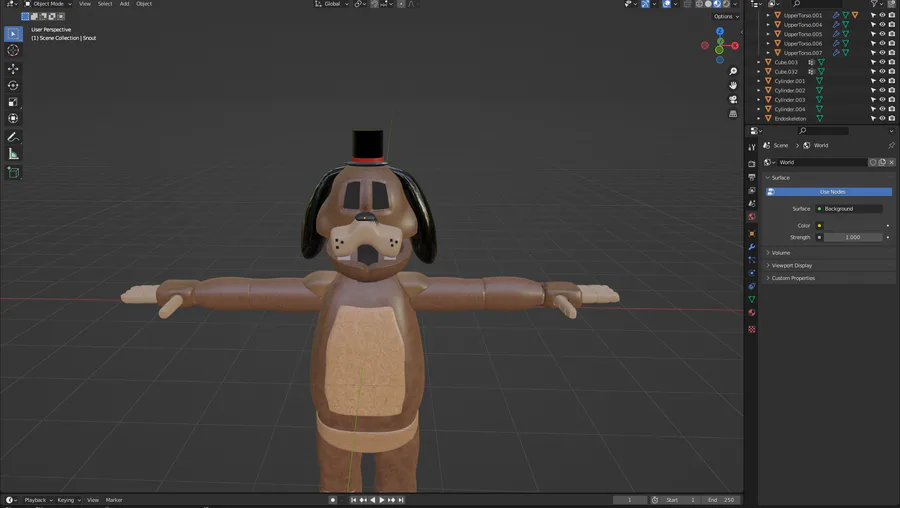Open the Add menu

point(125,4)
